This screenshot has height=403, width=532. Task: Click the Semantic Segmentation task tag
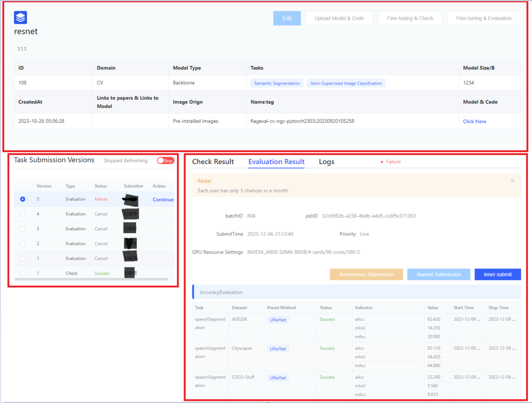[277, 83]
